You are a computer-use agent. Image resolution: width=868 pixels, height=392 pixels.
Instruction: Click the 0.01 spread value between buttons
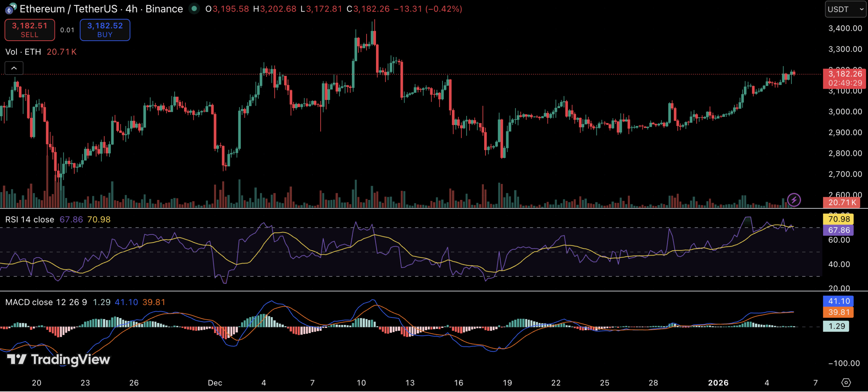pos(67,30)
